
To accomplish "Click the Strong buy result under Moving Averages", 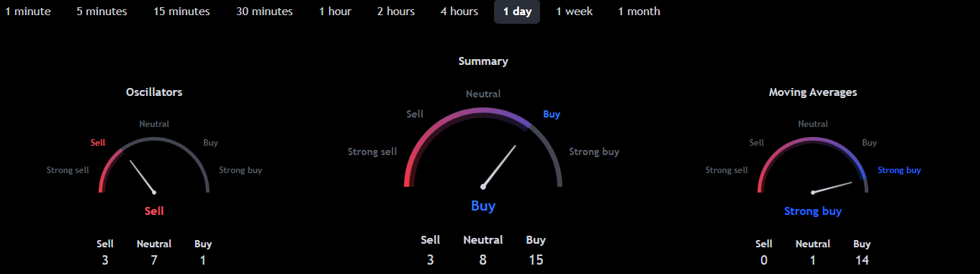I will [x=813, y=211].
